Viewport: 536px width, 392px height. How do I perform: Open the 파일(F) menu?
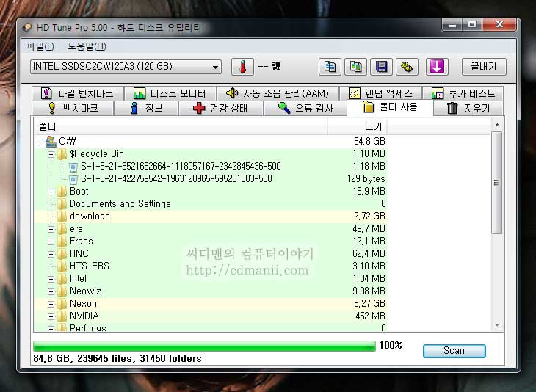[40, 46]
